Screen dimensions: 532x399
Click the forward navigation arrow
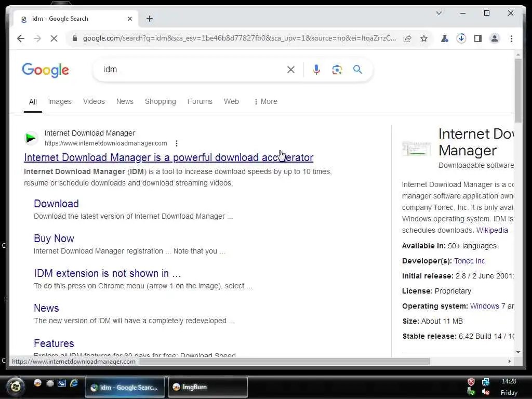click(37, 38)
